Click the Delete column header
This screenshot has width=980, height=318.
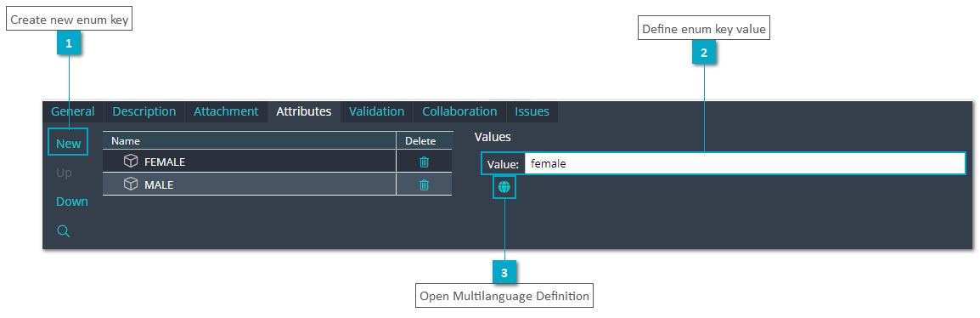click(425, 141)
